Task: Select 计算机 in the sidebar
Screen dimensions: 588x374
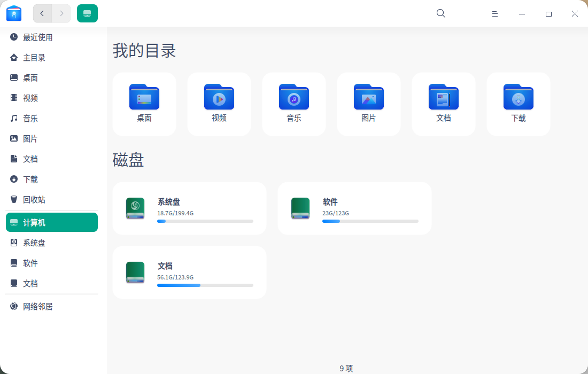Action: tap(52, 222)
